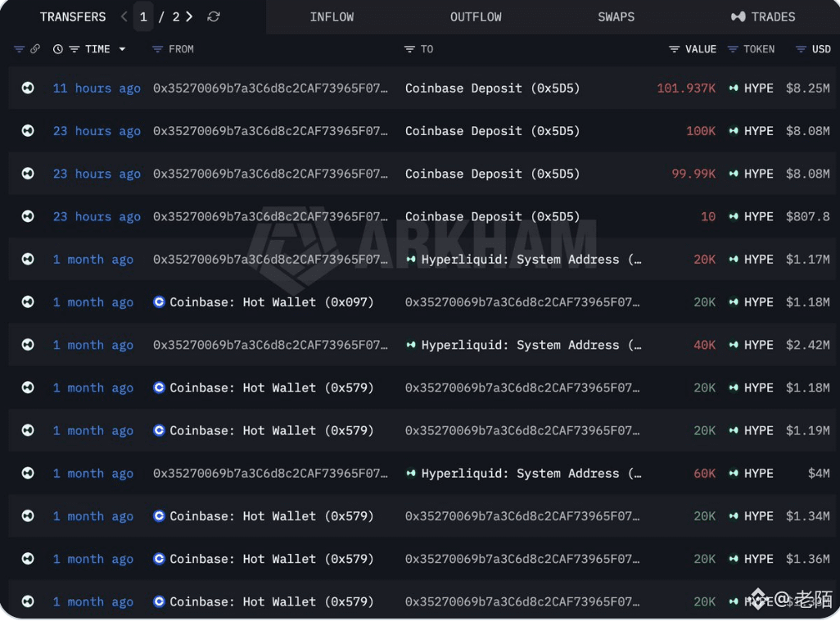Click chain icon on the 10 HYPE row
The width and height of the screenshot is (840, 621).
pos(28,216)
